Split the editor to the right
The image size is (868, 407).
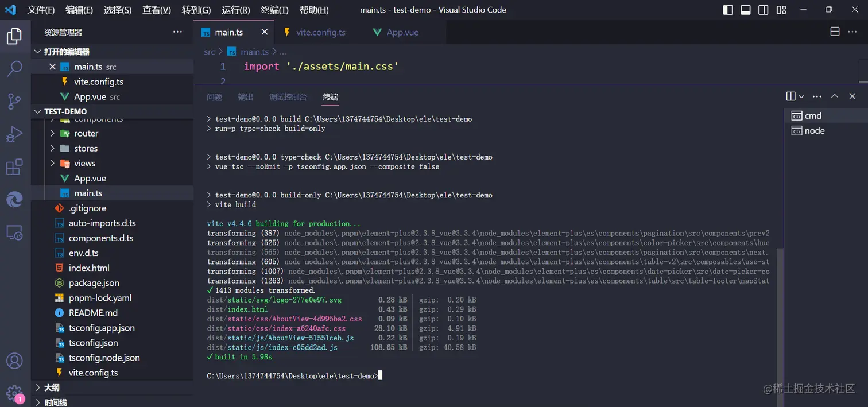835,32
